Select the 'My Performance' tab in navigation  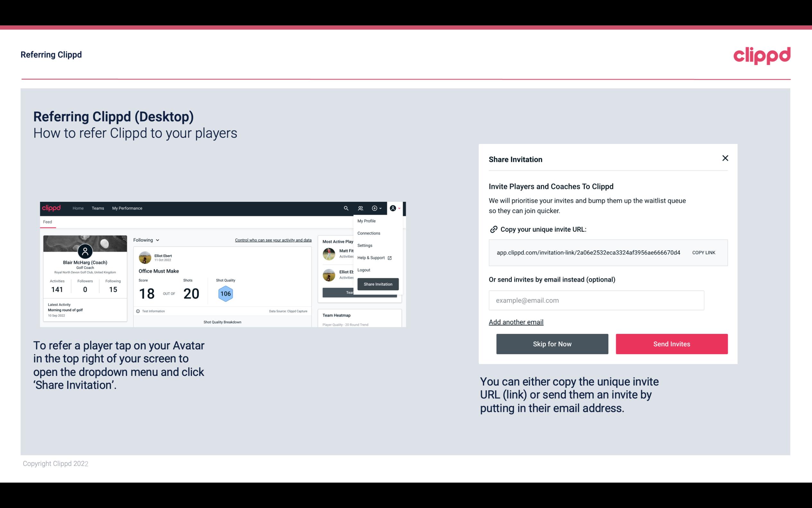[x=126, y=208]
